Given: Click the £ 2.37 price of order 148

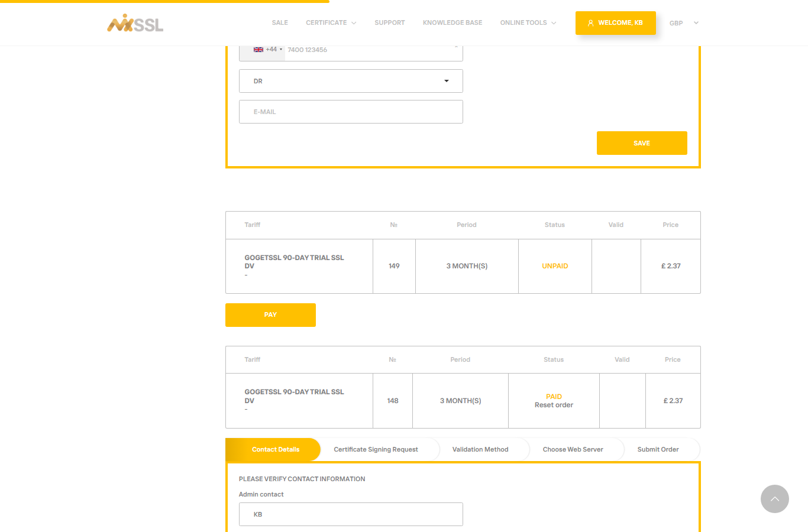Looking at the screenshot, I should pos(673,401).
